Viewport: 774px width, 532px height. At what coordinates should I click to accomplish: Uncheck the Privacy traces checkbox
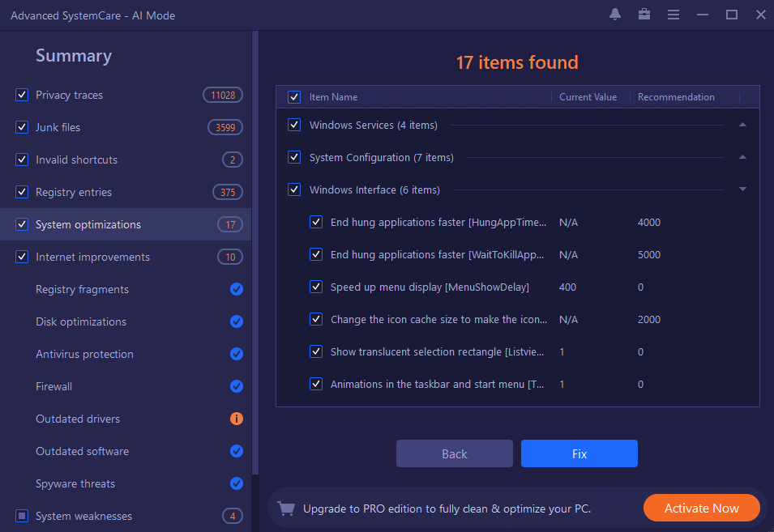tap(22, 95)
